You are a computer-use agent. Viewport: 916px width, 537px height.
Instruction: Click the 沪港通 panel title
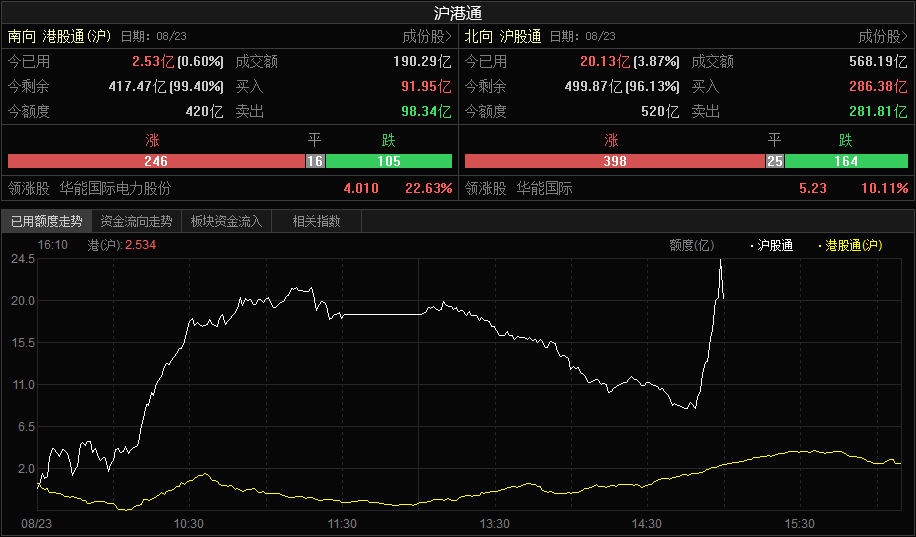(458, 13)
